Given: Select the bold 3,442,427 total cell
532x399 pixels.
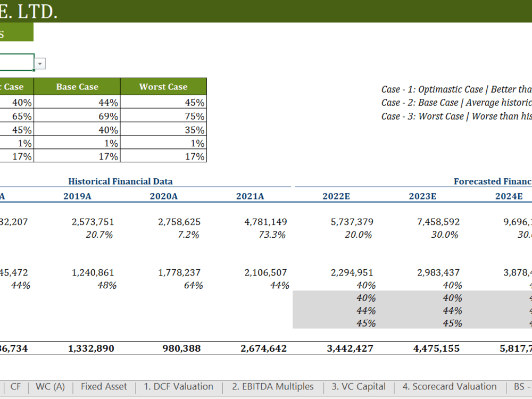Looking at the screenshot, I should [350, 348].
